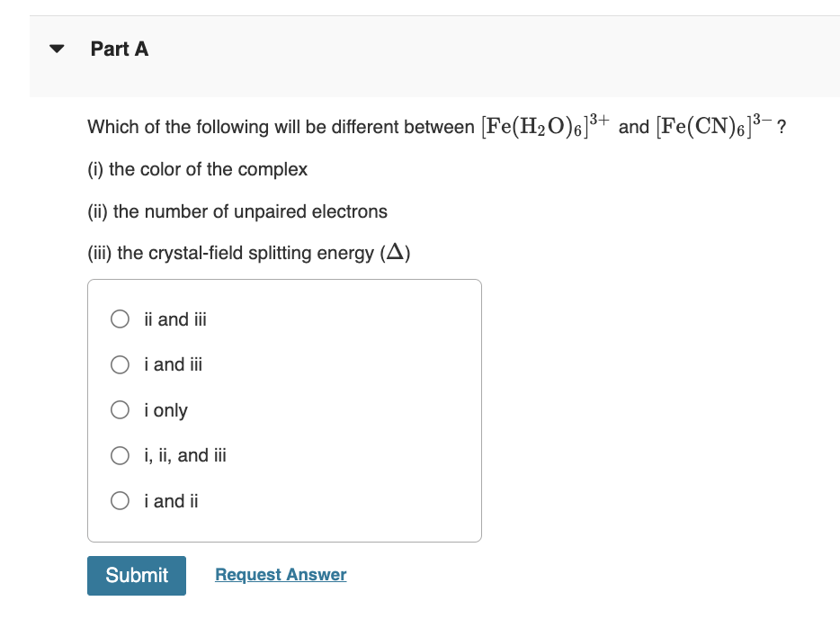Click the disclosure triangle next to Part A

point(56,49)
